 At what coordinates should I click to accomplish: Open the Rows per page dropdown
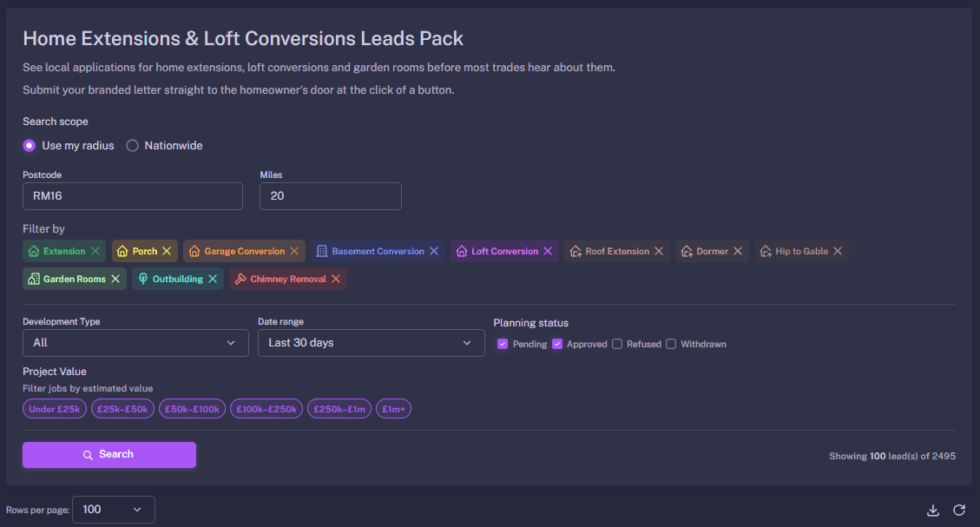(113, 510)
